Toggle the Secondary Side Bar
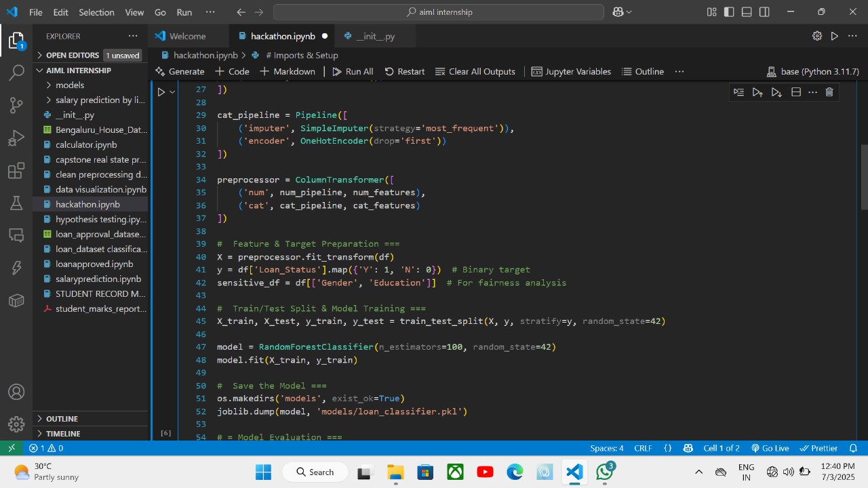This screenshot has width=868, height=488. 764,12
